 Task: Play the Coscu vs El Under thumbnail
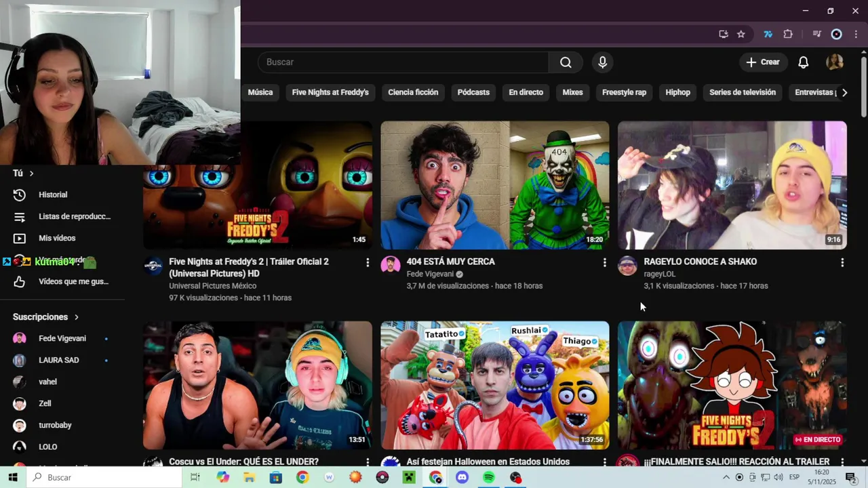pyautogui.click(x=258, y=385)
